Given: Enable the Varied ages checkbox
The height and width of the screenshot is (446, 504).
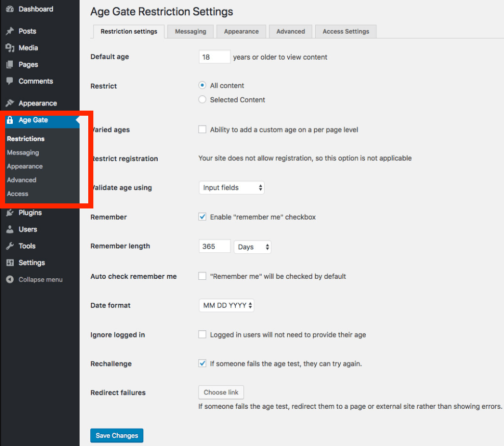Looking at the screenshot, I should pos(203,129).
